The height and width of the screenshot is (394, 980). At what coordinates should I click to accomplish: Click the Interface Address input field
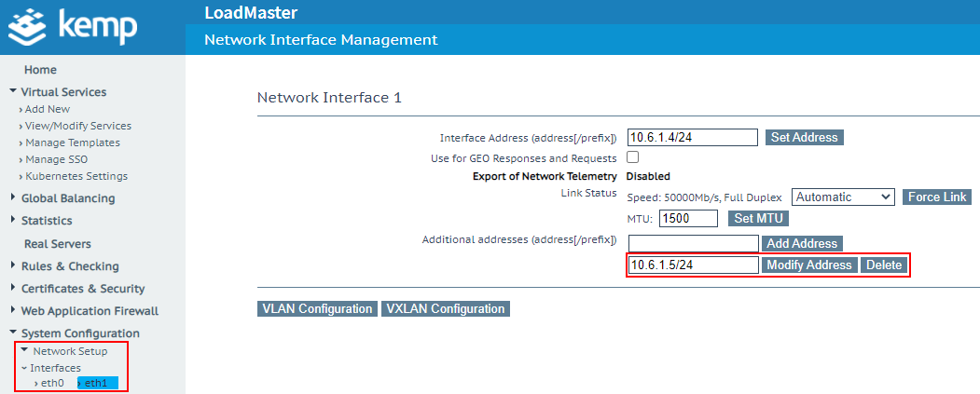693,137
